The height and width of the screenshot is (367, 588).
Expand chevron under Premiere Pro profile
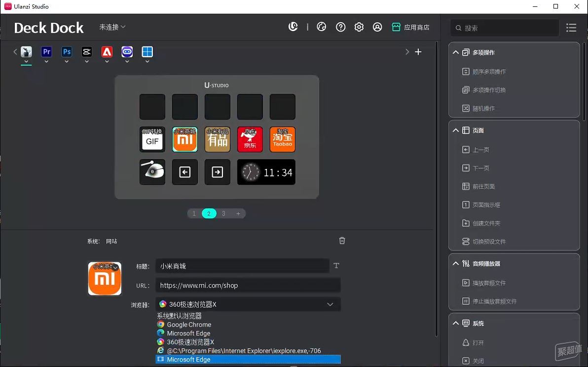pos(46,62)
